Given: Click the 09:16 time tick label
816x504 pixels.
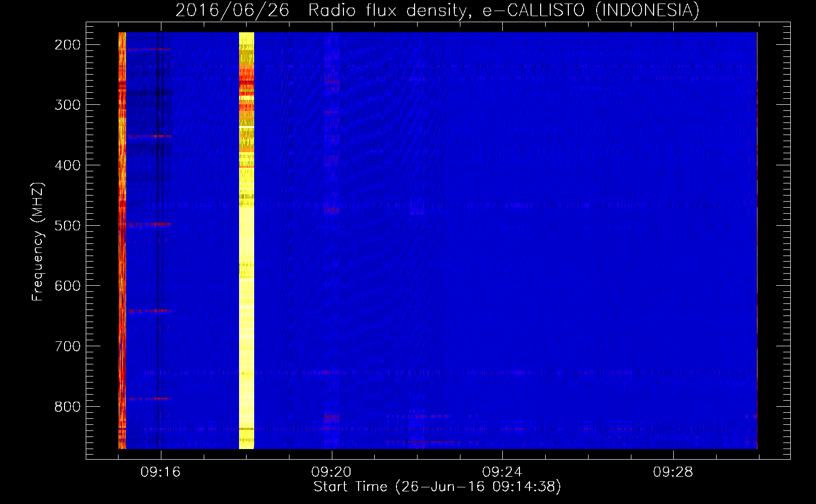Looking at the screenshot, I should 160,472.
